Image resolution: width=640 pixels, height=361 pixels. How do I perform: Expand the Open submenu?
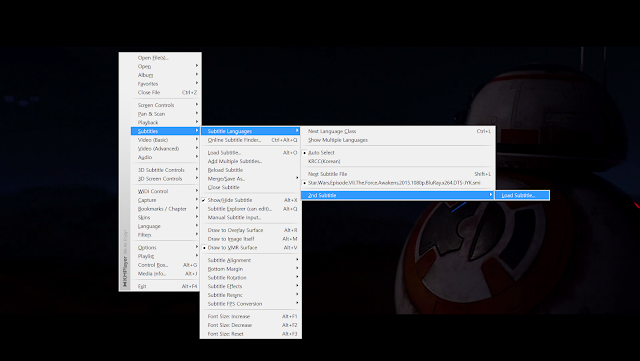(165, 66)
